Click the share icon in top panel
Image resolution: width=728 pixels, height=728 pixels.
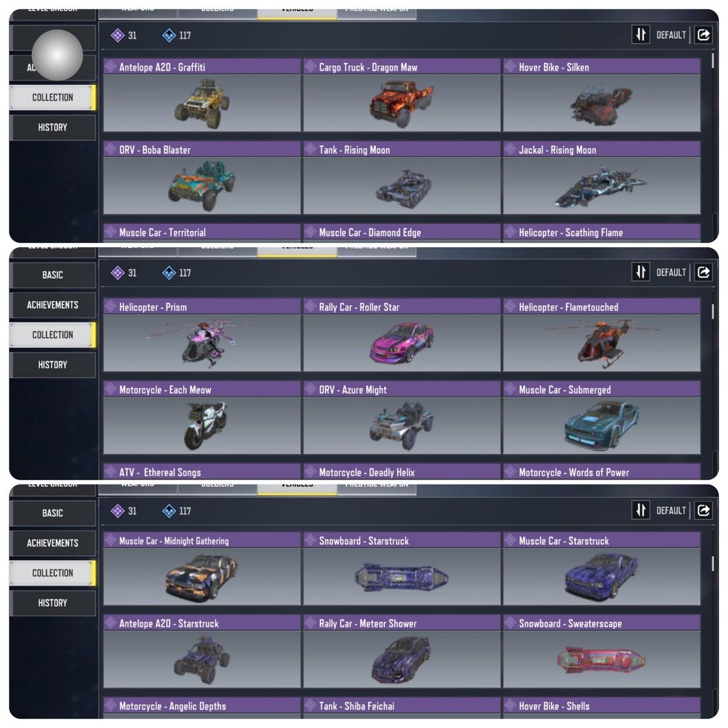click(x=703, y=35)
